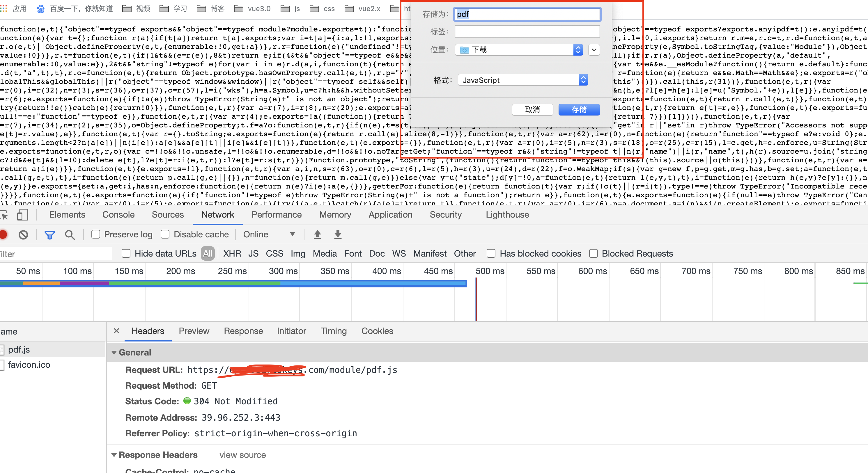The height and width of the screenshot is (473, 868).
Task: Tick the Hide data URLs checkbox
Action: [x=126, y=253]
